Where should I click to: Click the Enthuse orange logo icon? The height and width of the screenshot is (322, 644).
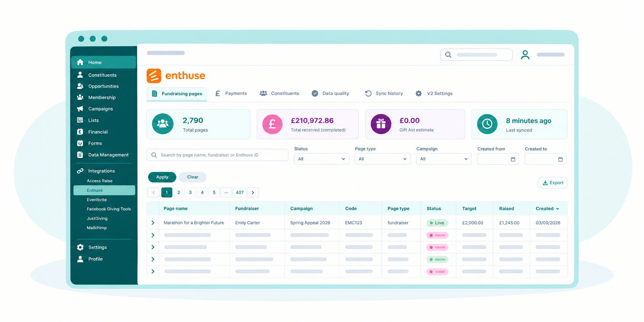[154, 76]
